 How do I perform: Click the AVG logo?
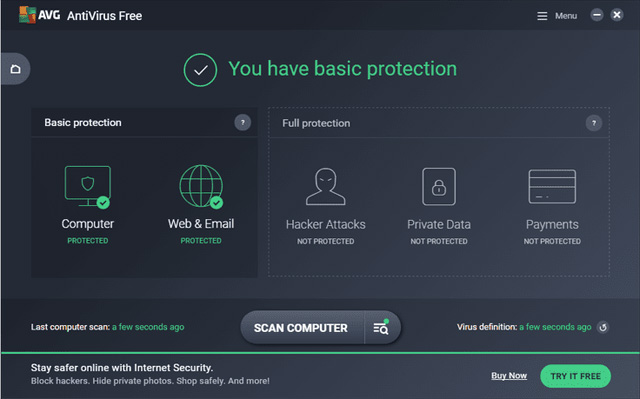[39, 15]
